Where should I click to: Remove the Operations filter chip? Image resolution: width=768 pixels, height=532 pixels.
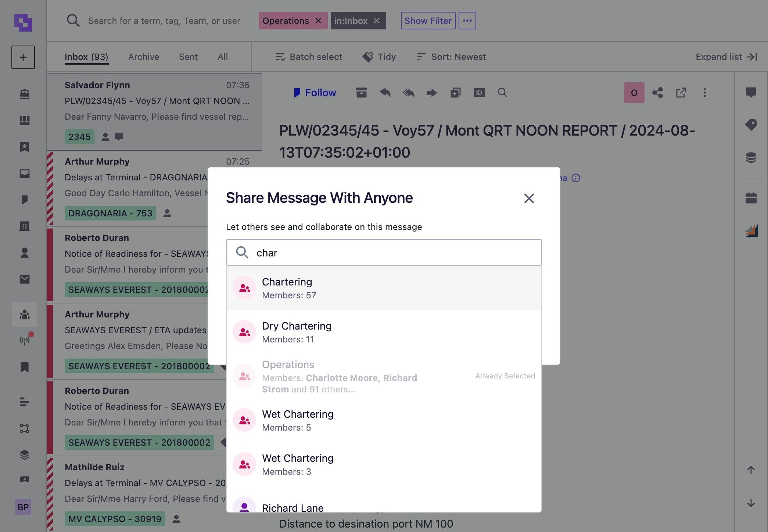pos(318,21)
